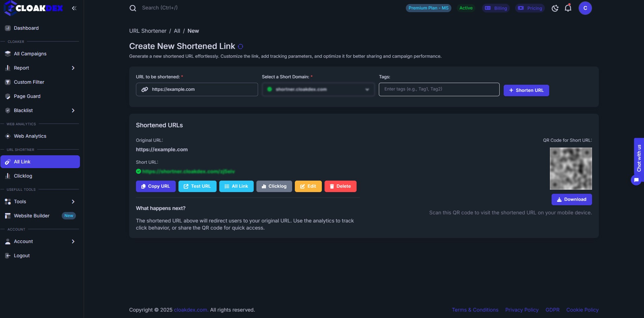
Task: Click the Custom Filter funnel icon
Action: [x=8, y=82]
